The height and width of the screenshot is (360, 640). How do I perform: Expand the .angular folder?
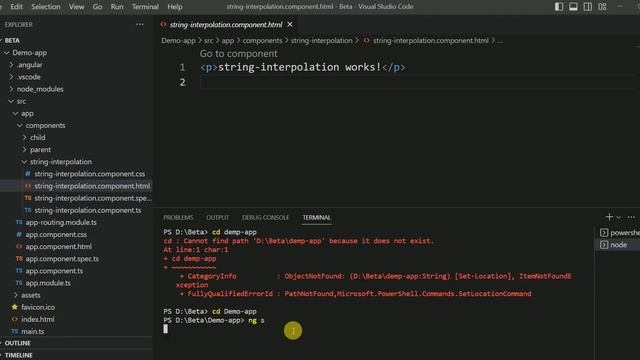coord(25,65)
